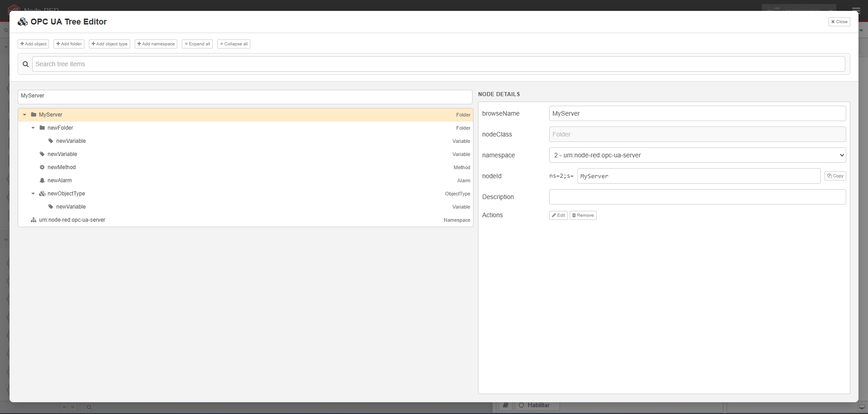
Task: Click the nodeId text field
Action: tap(699, 176)
